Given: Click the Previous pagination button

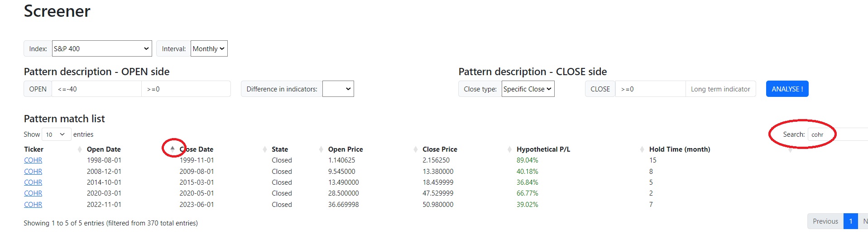Looking at the screenshot, I should [x=825, y=221].
